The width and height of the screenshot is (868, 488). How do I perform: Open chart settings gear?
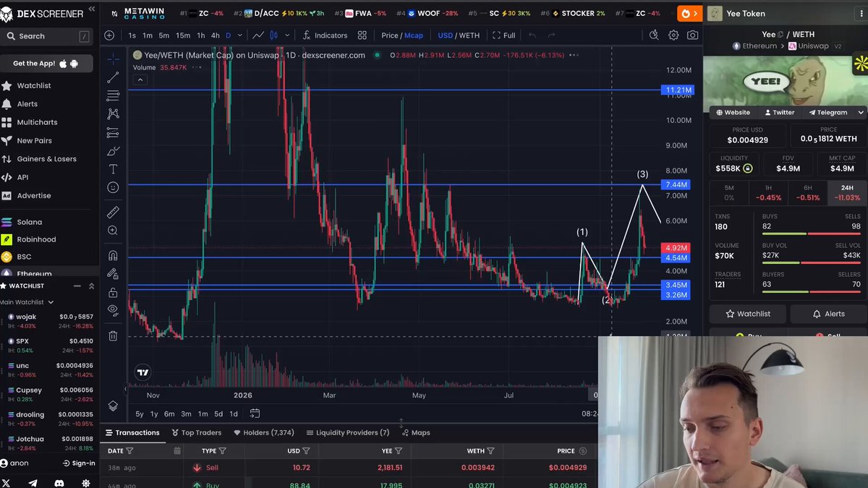(673, 35)
